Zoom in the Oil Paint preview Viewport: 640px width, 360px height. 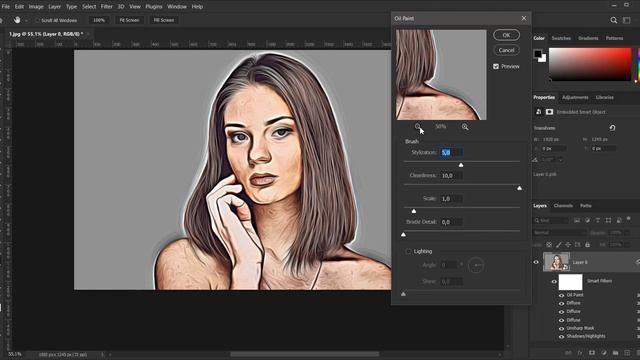(x=465, y=127)
